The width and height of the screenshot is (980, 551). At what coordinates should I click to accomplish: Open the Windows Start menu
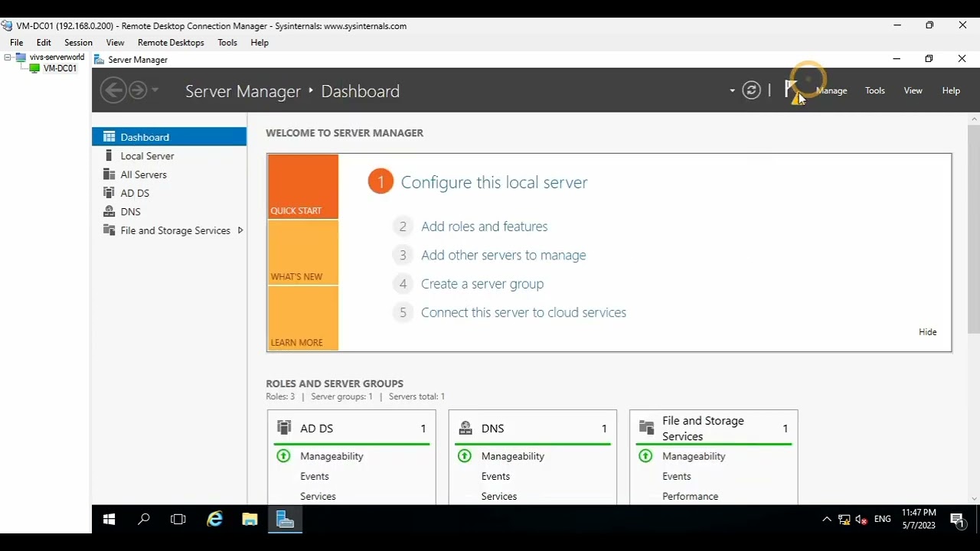[109, 520]
